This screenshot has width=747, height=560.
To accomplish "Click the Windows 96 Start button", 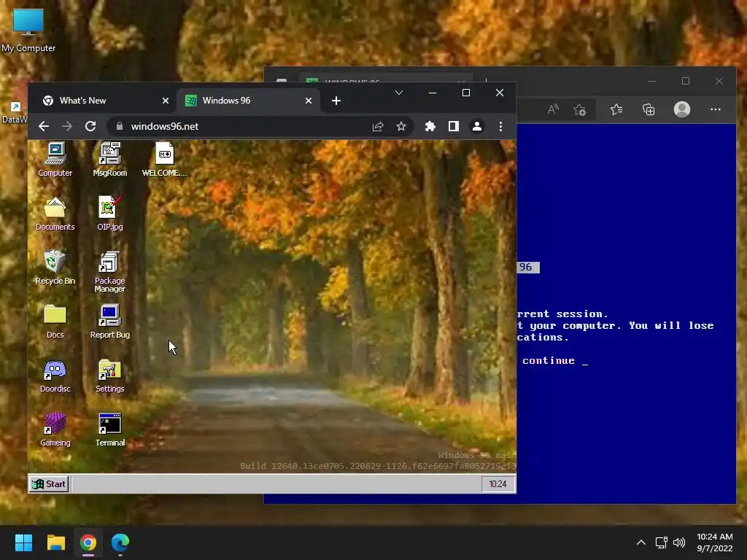I will coord(49,484).
